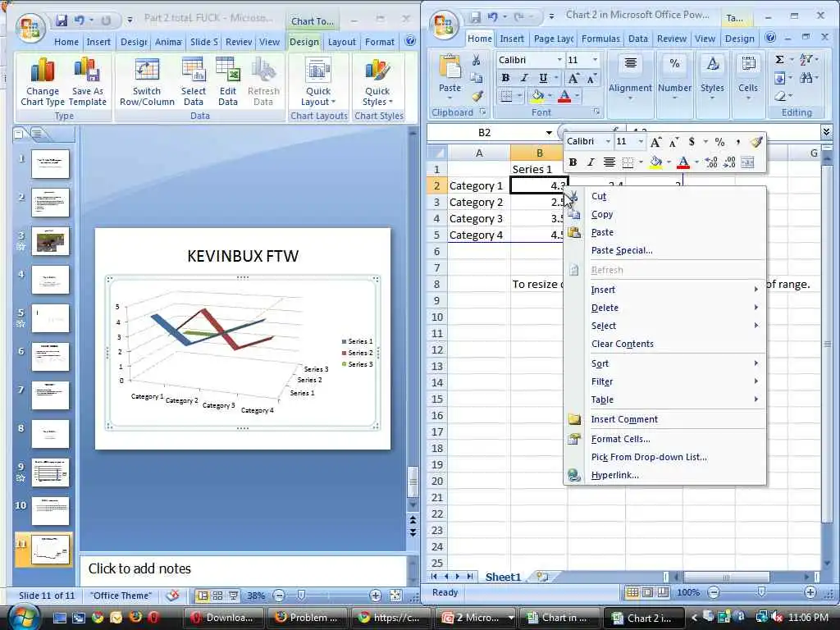Click Format Painter brush in Excel Clipboard group
The height and width of the screenshot is (630, 840).
(477, 96)
